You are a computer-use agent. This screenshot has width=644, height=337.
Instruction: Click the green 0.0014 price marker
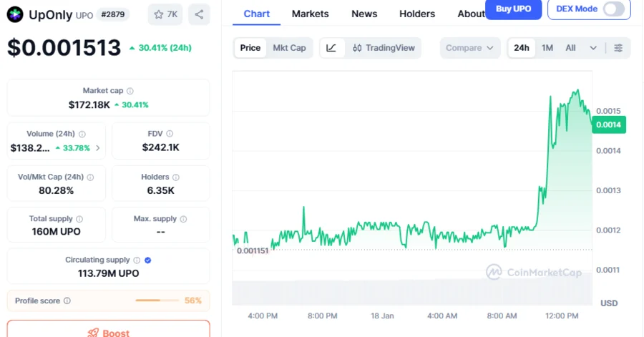[x=609, y=124]
